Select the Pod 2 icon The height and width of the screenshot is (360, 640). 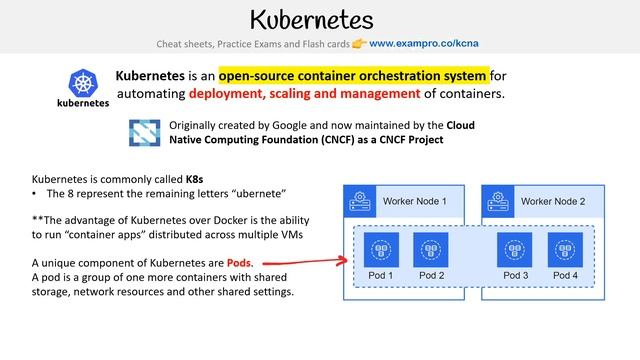pyautogui.click(x=431, y=250)
